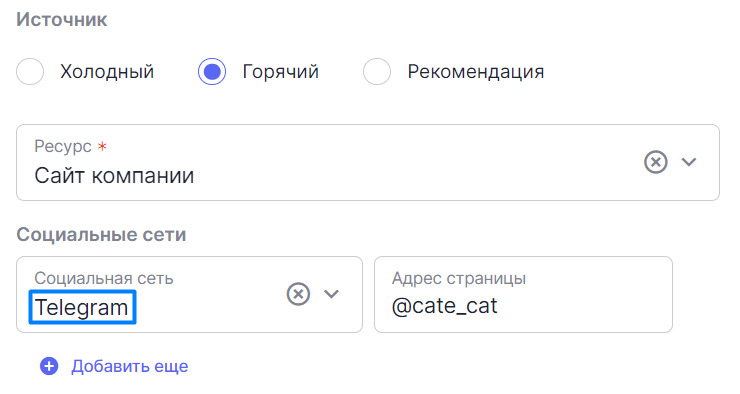Focus the Адрес страницы input field
740x394 pixels.
[x=523, y=294]
